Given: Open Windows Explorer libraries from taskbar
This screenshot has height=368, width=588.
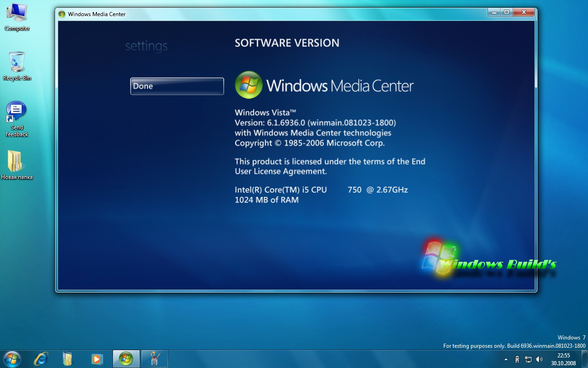Looking at the screenshot, I should 68,359.
